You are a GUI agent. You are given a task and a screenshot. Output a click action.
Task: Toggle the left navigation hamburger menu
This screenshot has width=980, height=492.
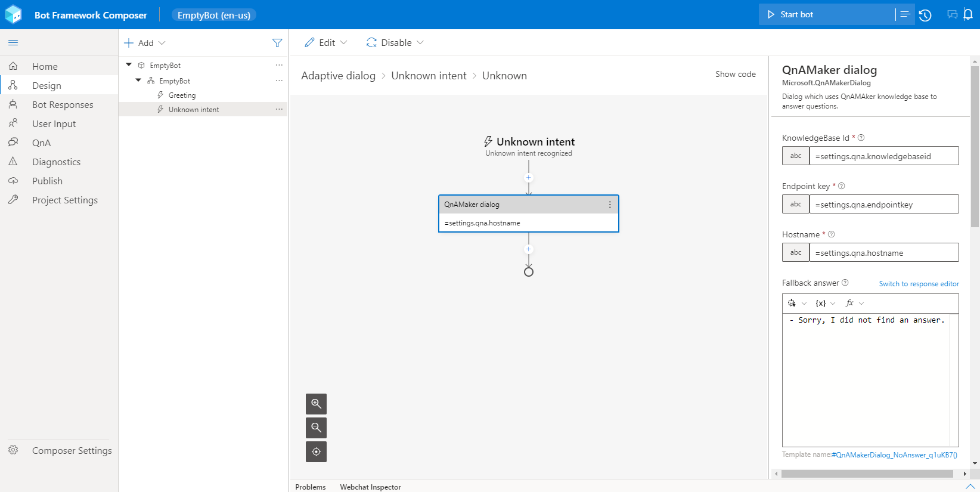point(13,43)
